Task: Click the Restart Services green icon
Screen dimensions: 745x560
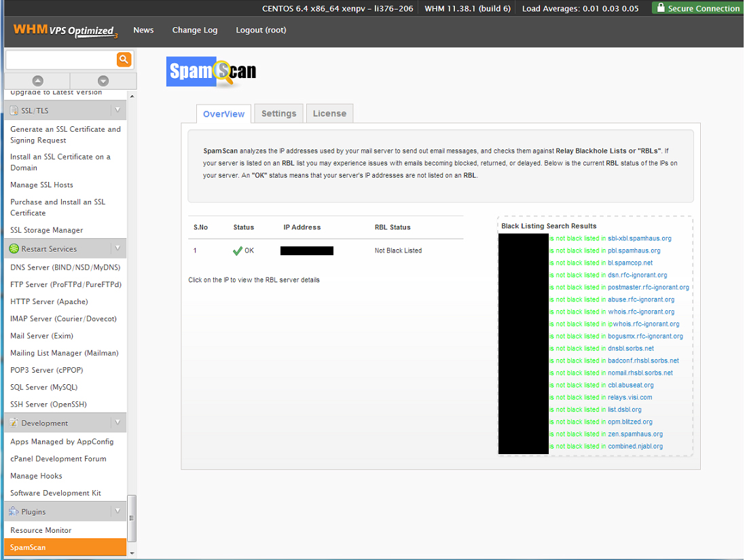Action: tap(14, 248)
